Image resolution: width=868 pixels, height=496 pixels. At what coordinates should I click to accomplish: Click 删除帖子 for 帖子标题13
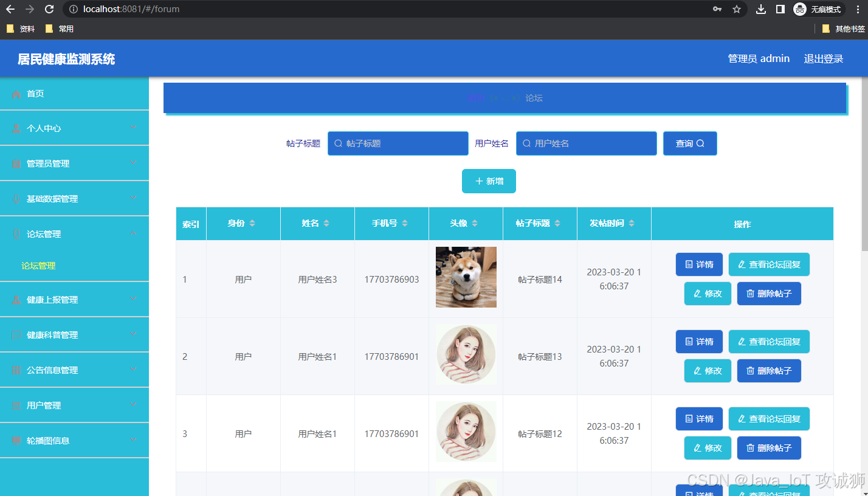coord(769,371)
